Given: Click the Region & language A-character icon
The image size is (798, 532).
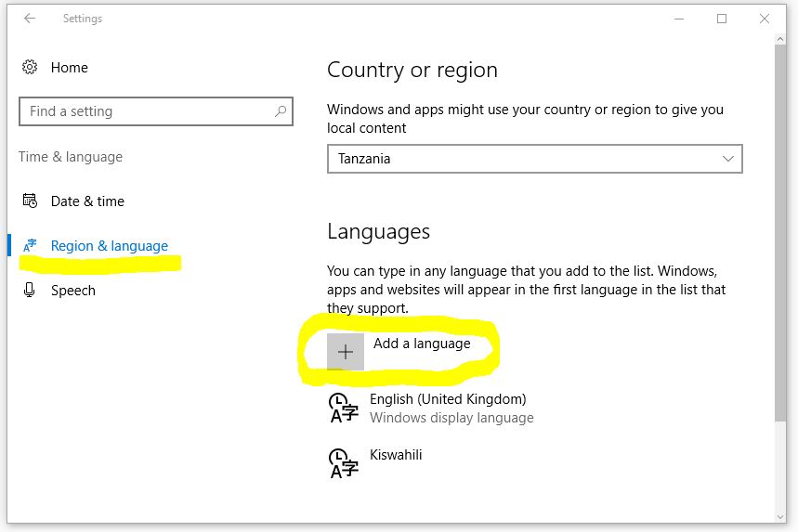Looking at the screenshot, I should (30, 246).
